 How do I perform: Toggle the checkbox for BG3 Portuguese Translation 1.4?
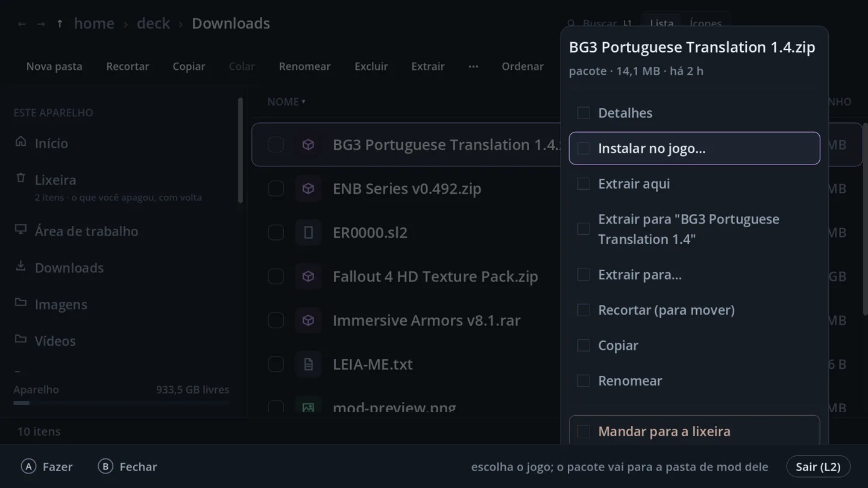pyautogui.click(x=275, y=145)
